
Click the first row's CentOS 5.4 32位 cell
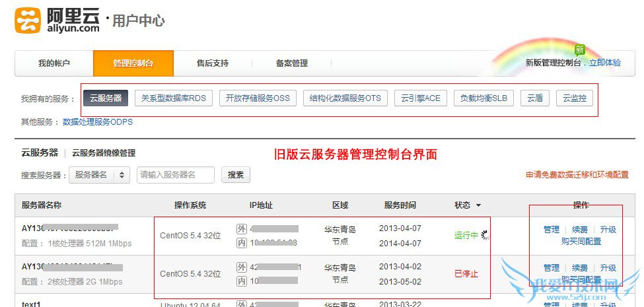(191, 236)
